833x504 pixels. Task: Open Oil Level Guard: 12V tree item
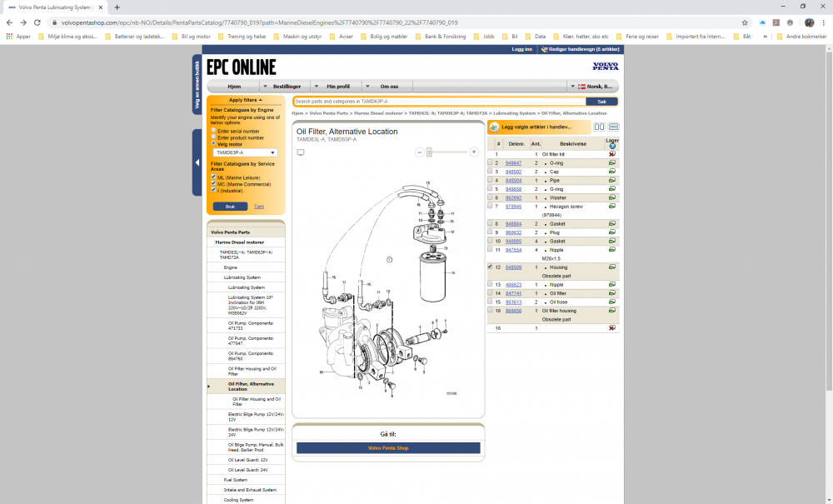pos(248,460)
